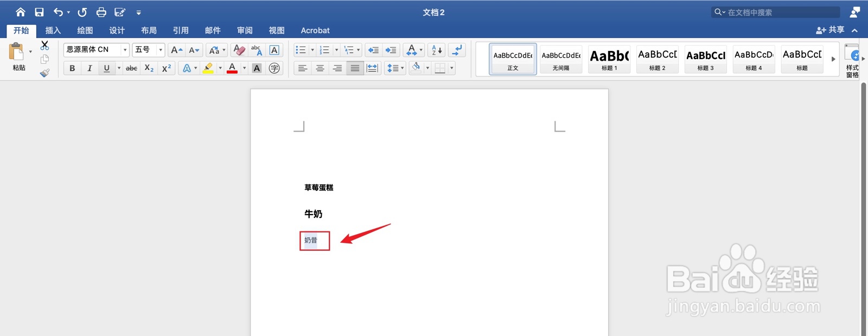The height and width of the screenshot is (336, 868).
Task: Print the document with printer icon
Action: [x=101, y=12]
